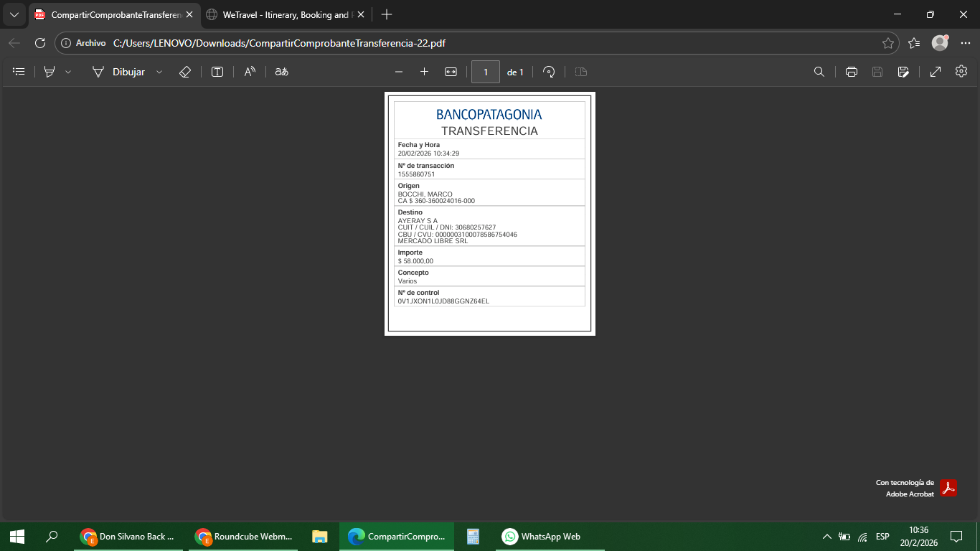Open WhatsApp Web from the taskbar

pos(542,537)
